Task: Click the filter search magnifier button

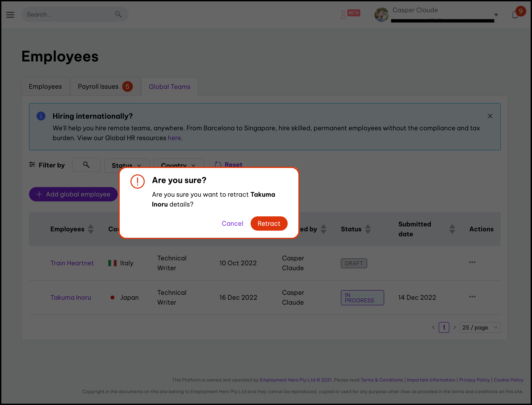Action: [x=86, y=165]
